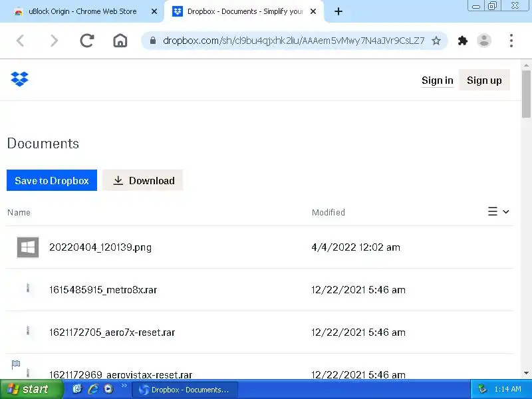This screenshot has height=399, width=532.
Task: Click the rar icon beside 1615485915_metro8x.rar
Action: 28,289
